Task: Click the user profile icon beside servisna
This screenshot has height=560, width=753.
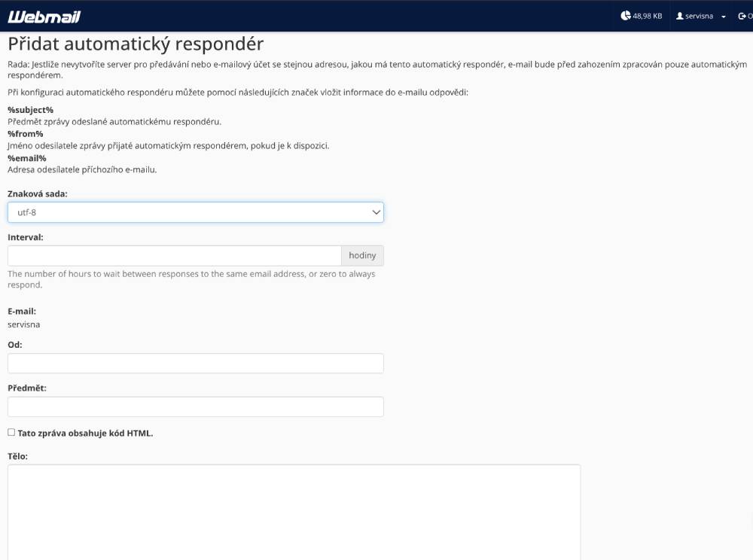Action: (x=680, y=16)
